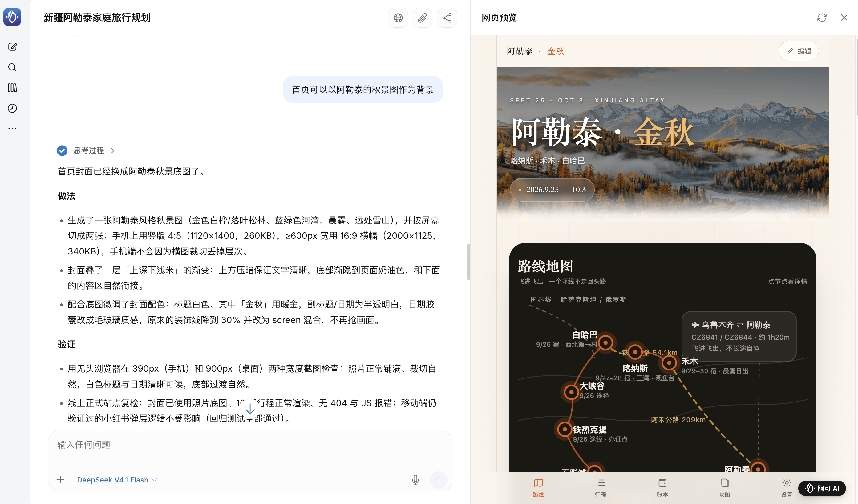Open the library books icon
This screenshot has width=858, height=504.
tap(12, 88)
